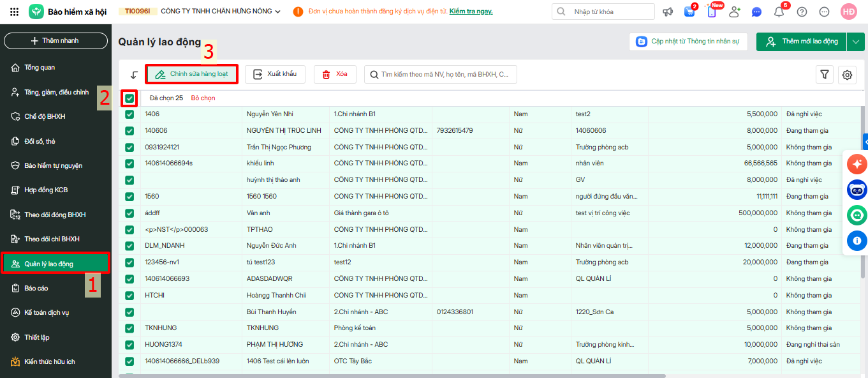Viewport: 868px width, 378px height.
Task: Open the notifications bell icon
Action: coord(779,11)
